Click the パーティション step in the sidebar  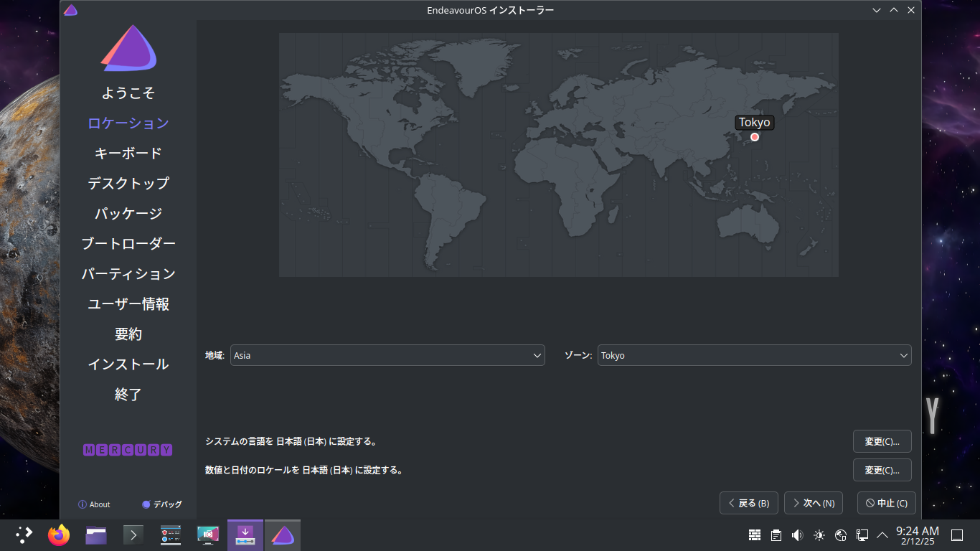coord(128,274)
